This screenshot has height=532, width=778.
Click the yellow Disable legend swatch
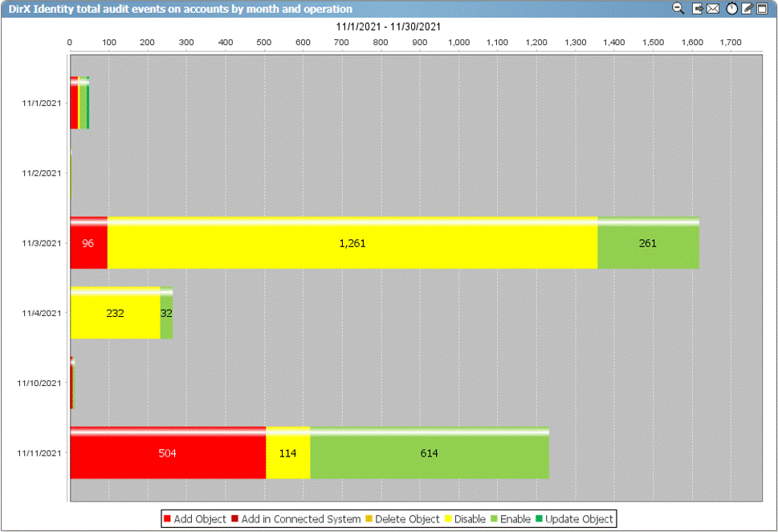[448, 519]
